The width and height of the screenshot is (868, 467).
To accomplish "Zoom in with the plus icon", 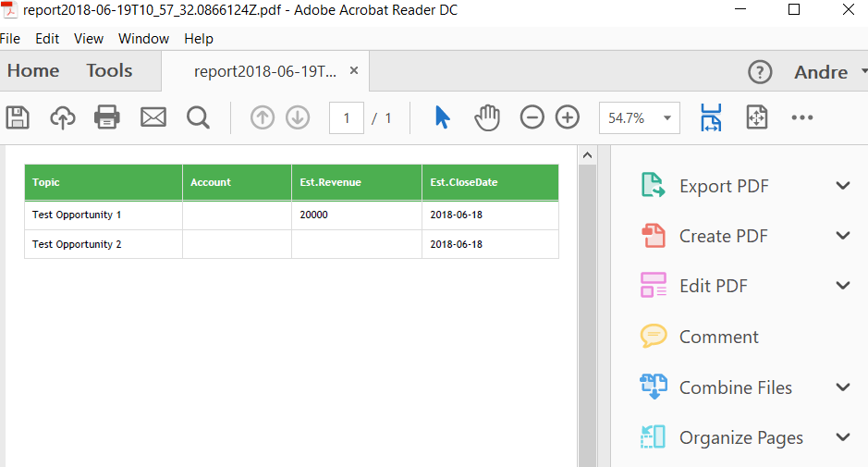I will point(567,117).
